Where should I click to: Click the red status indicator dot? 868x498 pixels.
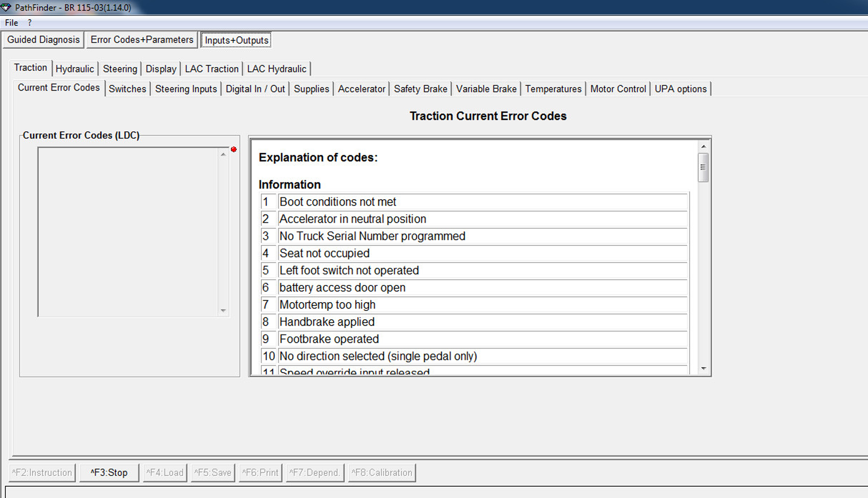234,149
